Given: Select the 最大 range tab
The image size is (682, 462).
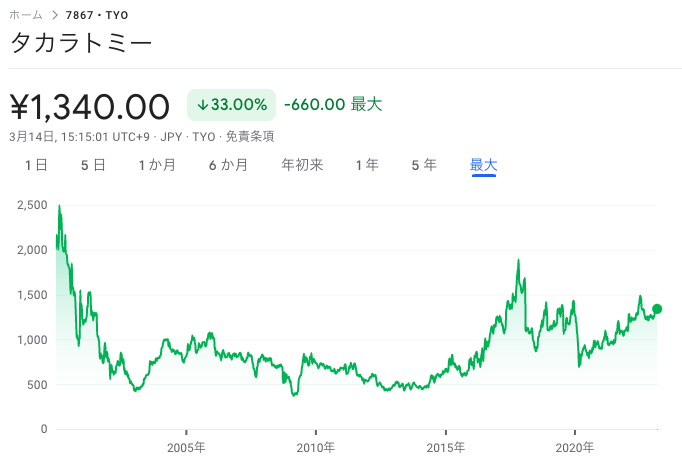Looking at the screenshot, I should coord(484,165).
